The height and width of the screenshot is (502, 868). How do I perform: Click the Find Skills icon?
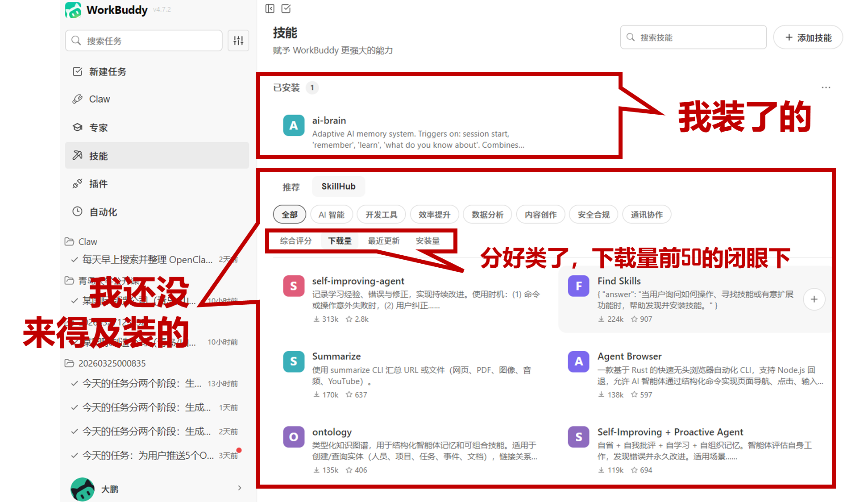pos(578,286)
